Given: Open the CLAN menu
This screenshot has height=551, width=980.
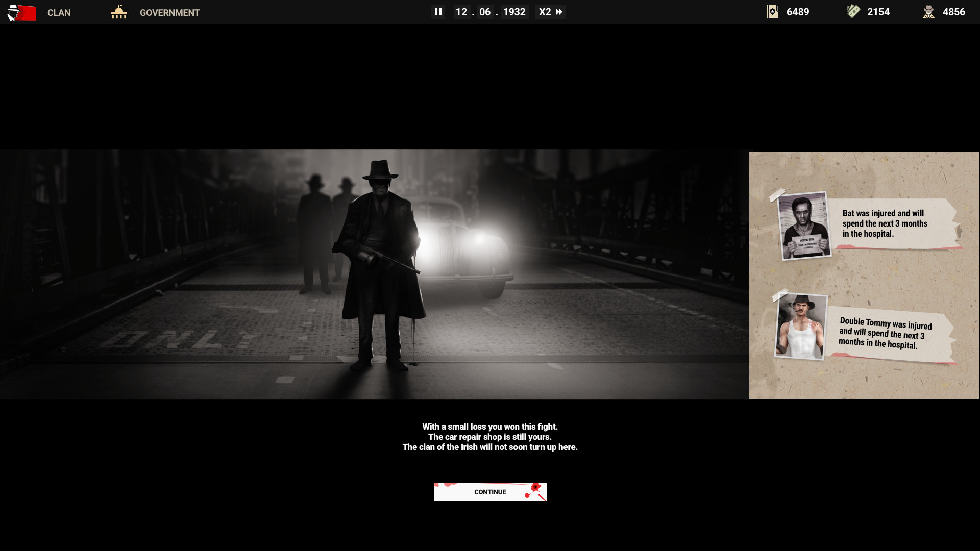Looking at the screenshot, I should (x=59, y=13).
